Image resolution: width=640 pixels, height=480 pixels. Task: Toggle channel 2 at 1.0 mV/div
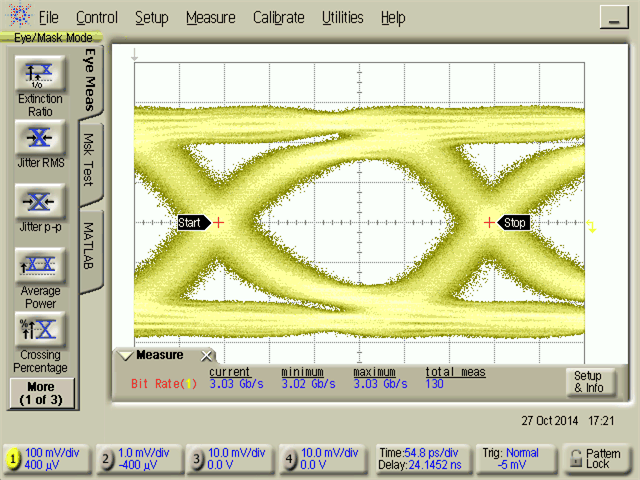106,459
